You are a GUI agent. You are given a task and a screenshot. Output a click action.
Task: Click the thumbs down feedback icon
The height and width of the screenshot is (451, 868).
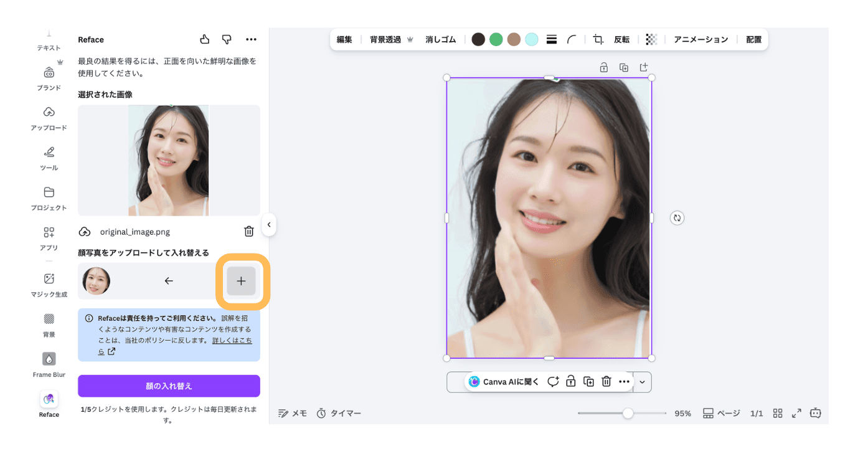click(x=227, y=40)
